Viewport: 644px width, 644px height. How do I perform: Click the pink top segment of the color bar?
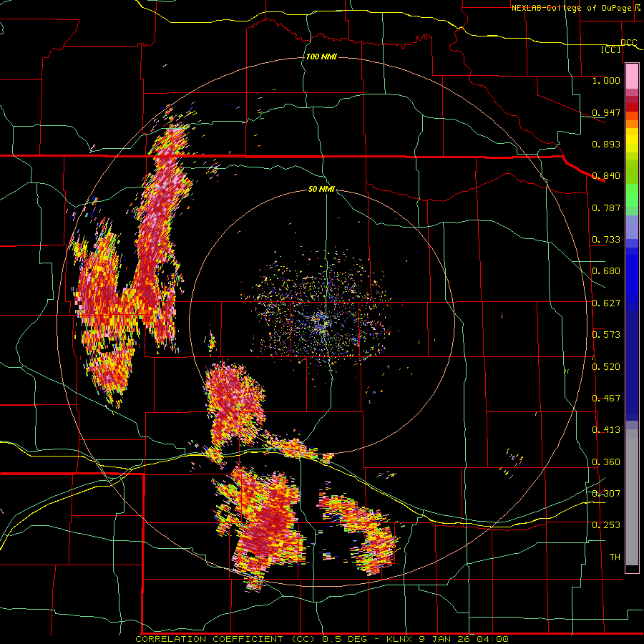[x=632, y=76]
